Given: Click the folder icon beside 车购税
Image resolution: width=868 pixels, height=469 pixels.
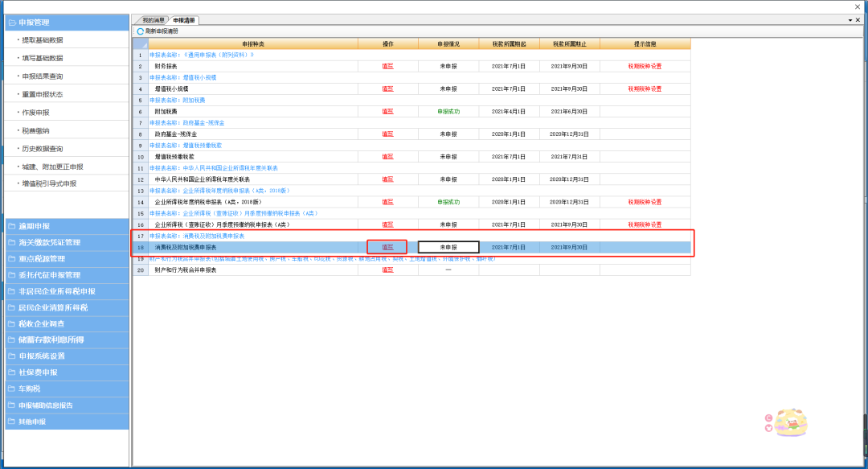Looking at the screenshot, I should [11, 389].
